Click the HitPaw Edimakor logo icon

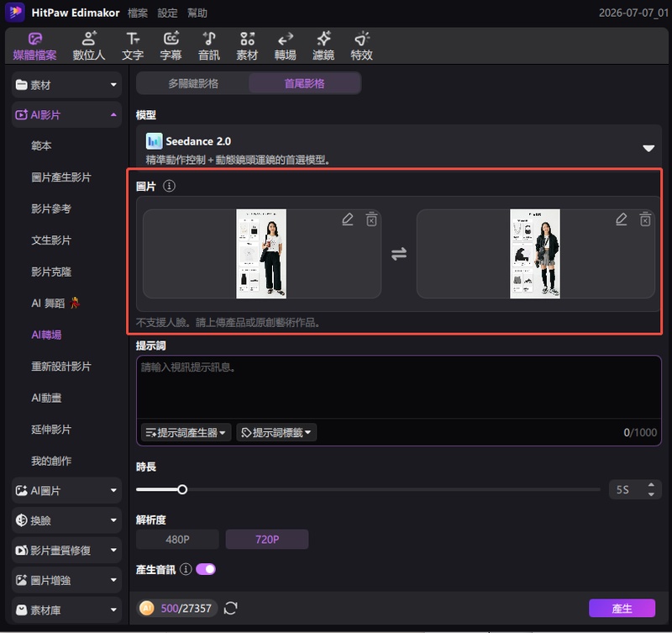tap(15, 12)
